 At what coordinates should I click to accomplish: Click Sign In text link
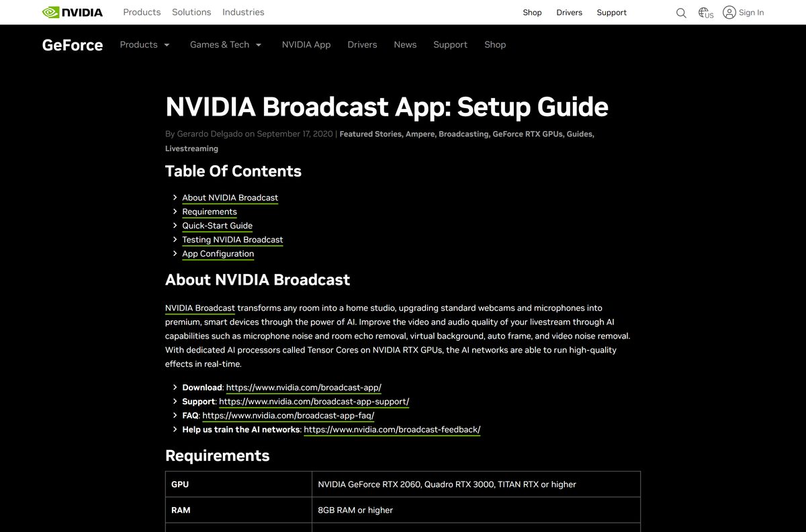pos(751,13)
